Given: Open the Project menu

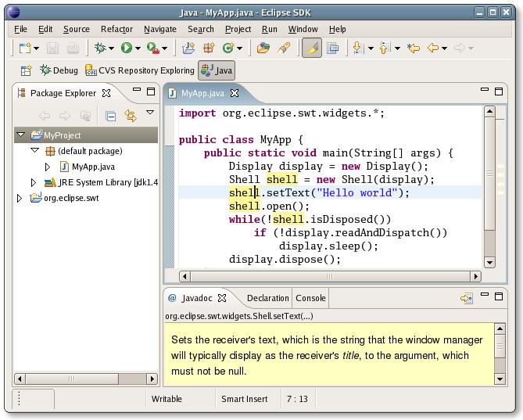Looking at the screenshot, I should coord(238,30).
